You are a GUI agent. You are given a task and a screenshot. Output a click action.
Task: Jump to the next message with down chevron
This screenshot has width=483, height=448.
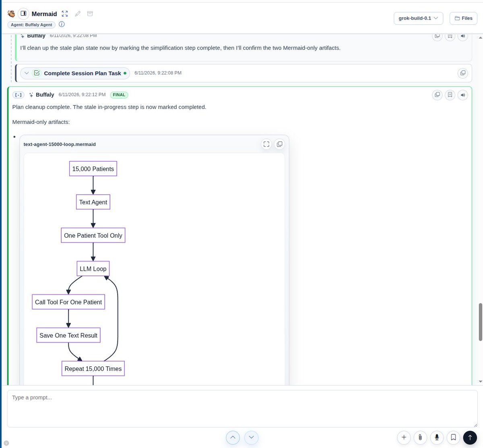pyautogui.click(x=251, y=438)
